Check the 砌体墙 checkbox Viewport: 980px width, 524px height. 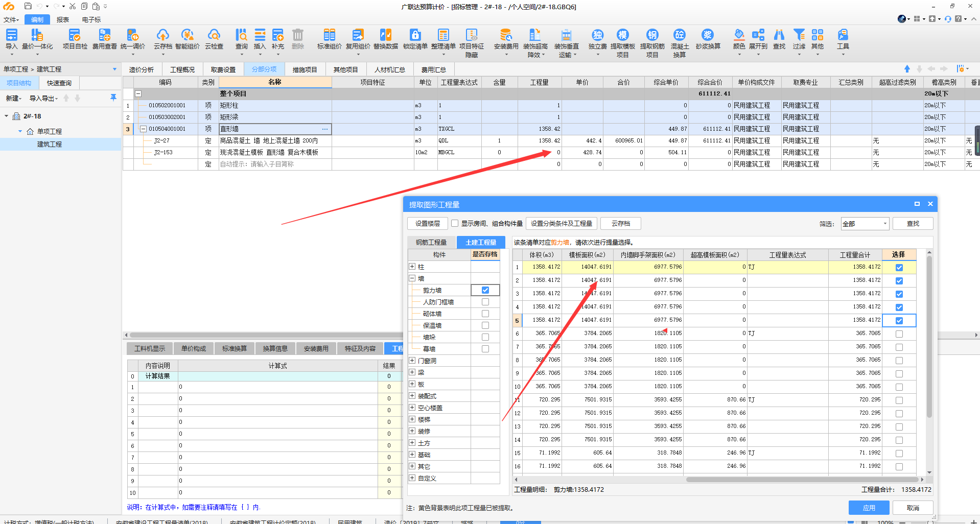(x=485, y=314)
